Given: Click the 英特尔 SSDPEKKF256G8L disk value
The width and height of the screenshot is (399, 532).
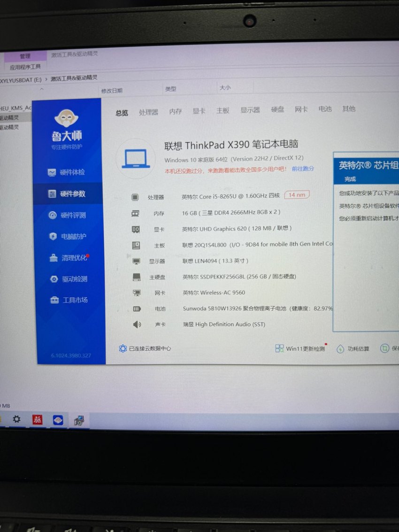Looking at the screenshot, I should [x=239, y=277].
